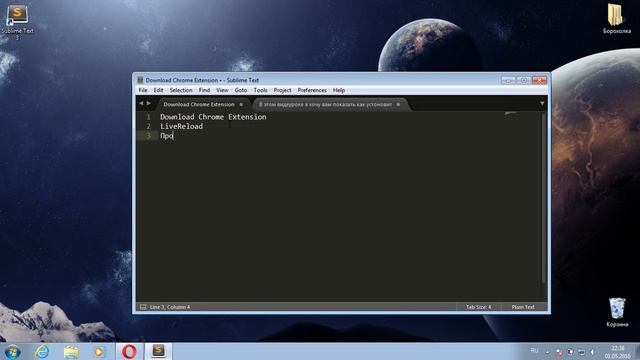Open Opera browser from taskbar
This screenshot has height=360, width=640.
(129, 351)
